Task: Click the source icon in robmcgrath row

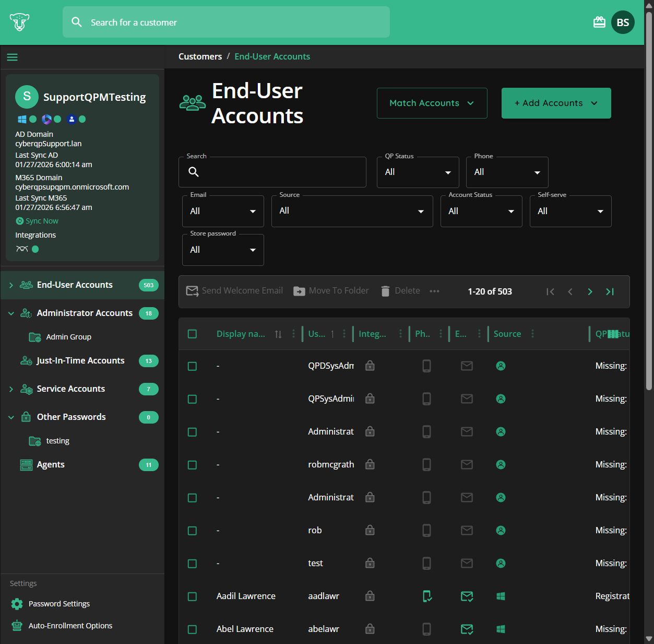Action: click(501, 464)
